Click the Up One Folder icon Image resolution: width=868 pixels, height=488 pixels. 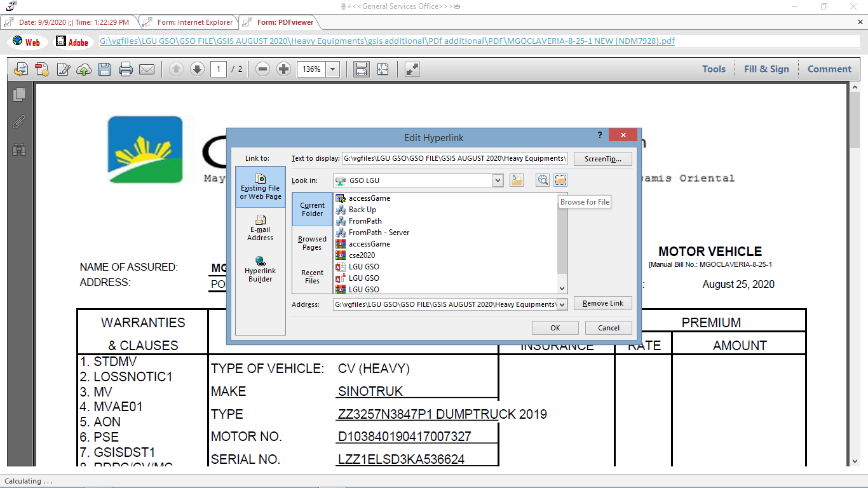(517, 180)
